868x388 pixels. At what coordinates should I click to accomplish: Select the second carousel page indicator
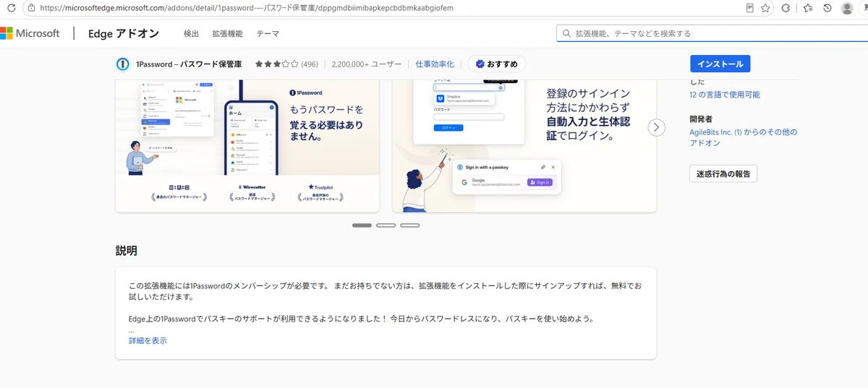[386, 225]
